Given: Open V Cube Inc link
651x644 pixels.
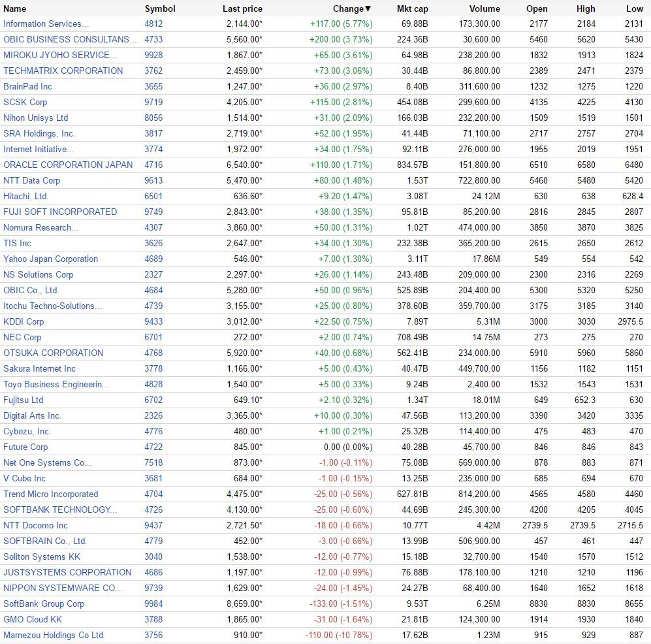Looking at the screenshot, I should [x=25, y=478].
